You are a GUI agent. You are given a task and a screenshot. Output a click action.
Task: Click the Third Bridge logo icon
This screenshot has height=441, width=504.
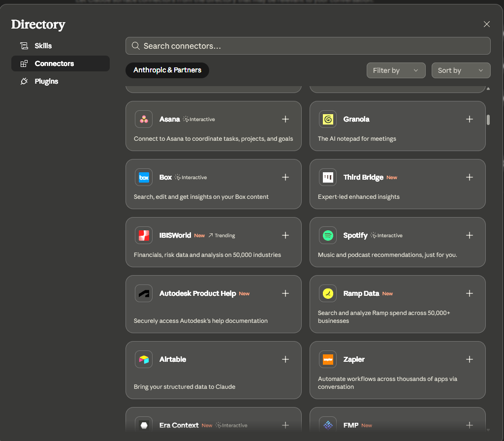point(328,177)
